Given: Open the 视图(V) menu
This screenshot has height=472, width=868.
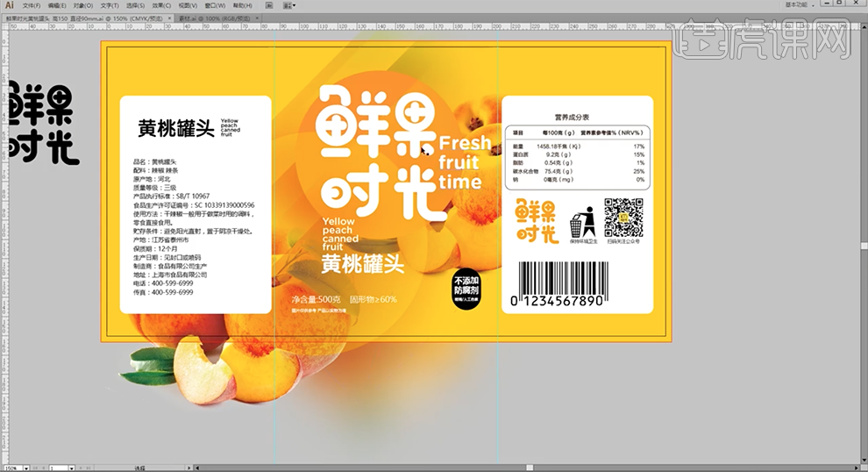Looking at the screenshot, I should (188, 5).
